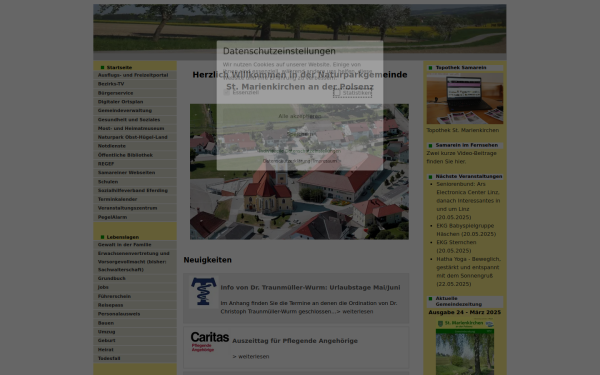The height and width of the screenshot is (375, 600).
Task: Open the Personalausweis link
Action: pyautogui.click(x=135, y=314)
